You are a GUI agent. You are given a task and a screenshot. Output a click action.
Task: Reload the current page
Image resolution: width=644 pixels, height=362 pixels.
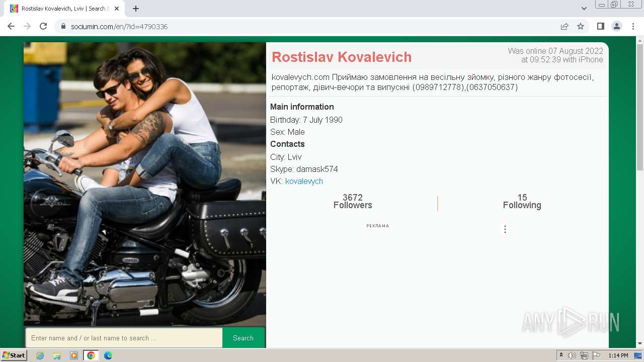(x=43, y=26)
